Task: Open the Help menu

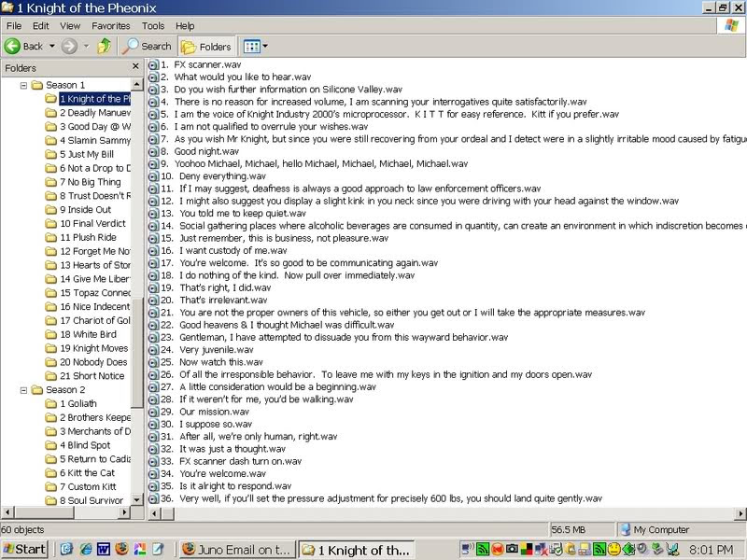Action: (x=185, y=26)
